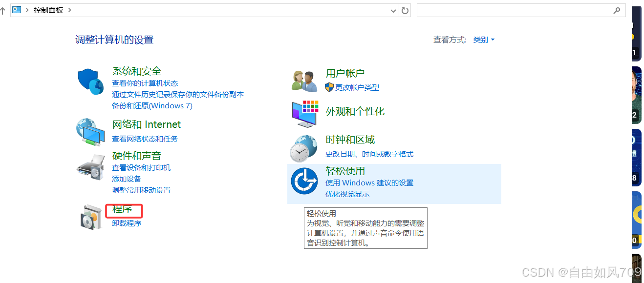Open 用户帐户 category heading
This screenshot has width=644, height=283.
click(x=345, y=73)
